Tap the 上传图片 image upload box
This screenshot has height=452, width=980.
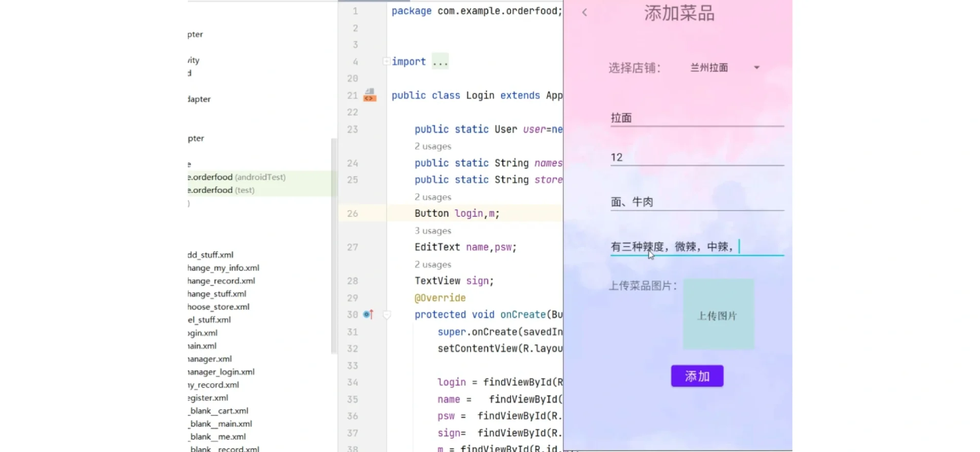(718, 314)
